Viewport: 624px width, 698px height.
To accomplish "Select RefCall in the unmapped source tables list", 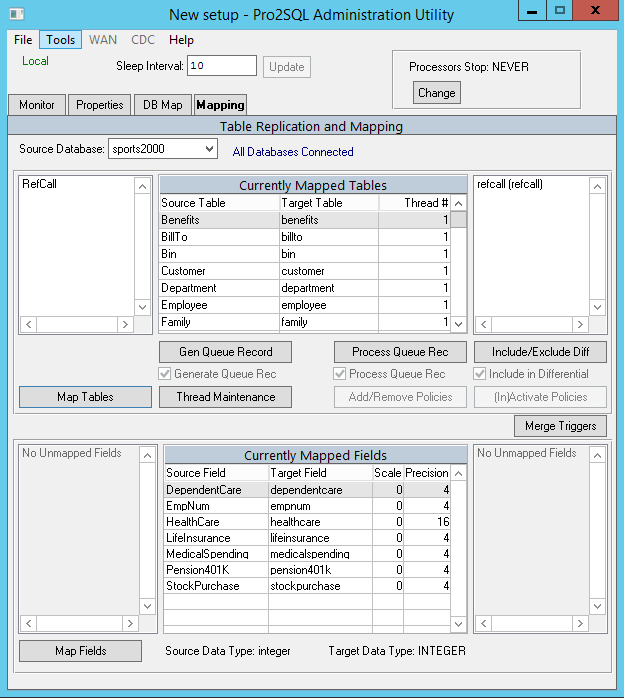I will (40, 184).
